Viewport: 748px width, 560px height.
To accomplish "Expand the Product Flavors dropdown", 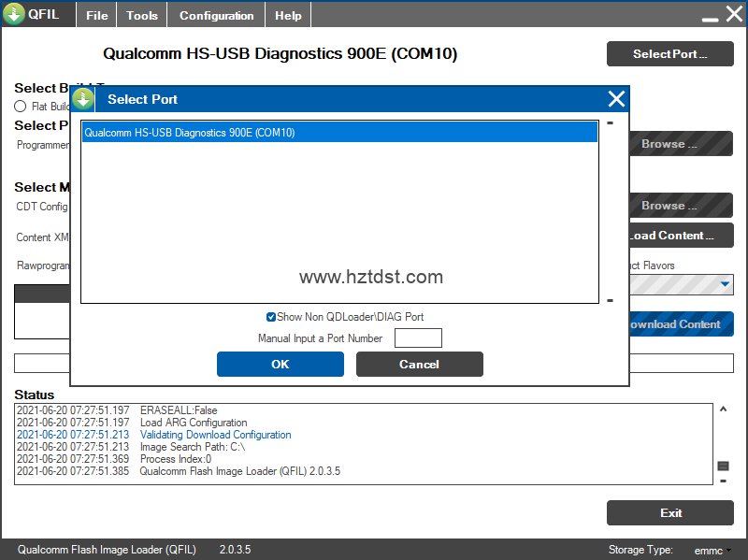I will [x=726, y=284].
